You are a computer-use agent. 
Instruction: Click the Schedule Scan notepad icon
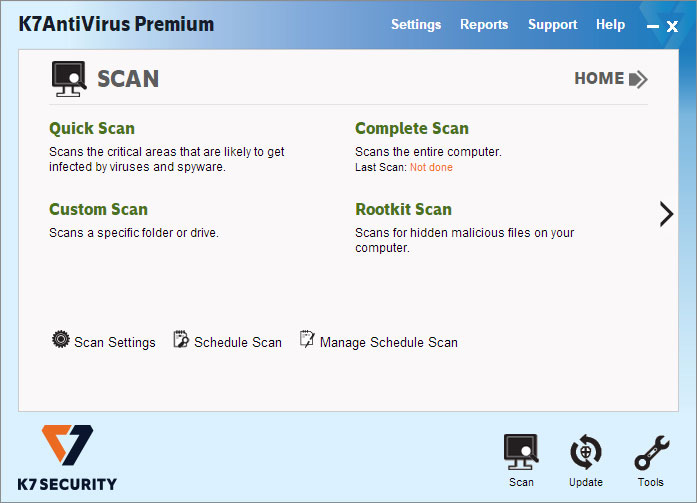180,339
